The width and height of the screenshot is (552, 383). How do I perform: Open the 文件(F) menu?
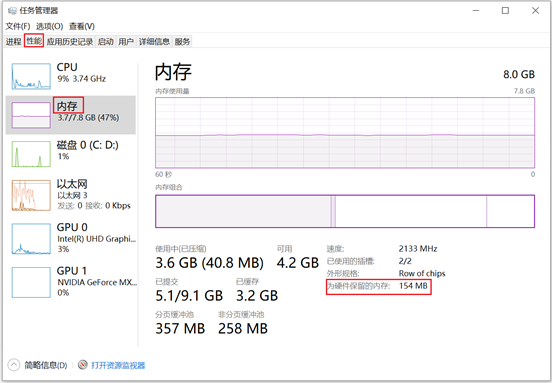pos(18,26)
